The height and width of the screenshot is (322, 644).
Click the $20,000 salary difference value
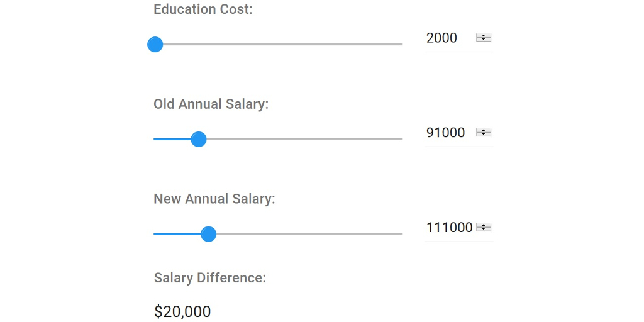(x=182, y=311)
